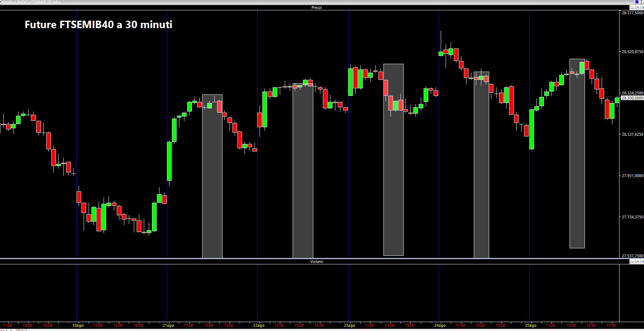The image size is (644, 331).
Task: Click the 27.537,7500 price axis value
Action: 632,256
